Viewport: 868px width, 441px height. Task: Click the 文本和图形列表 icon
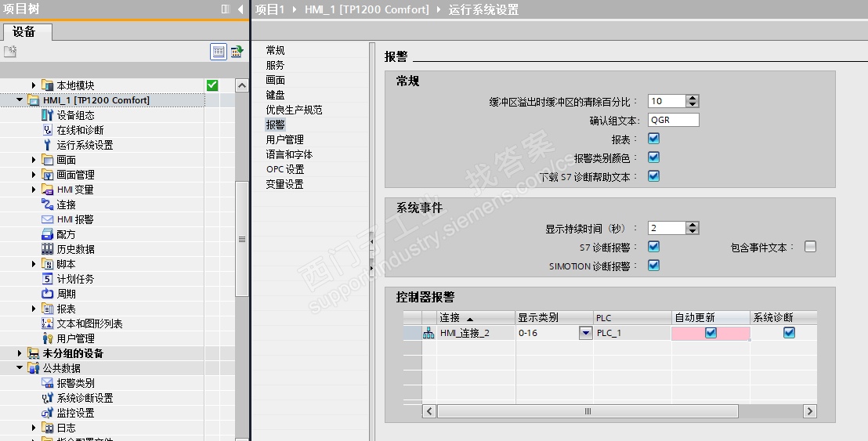point(48,324)
